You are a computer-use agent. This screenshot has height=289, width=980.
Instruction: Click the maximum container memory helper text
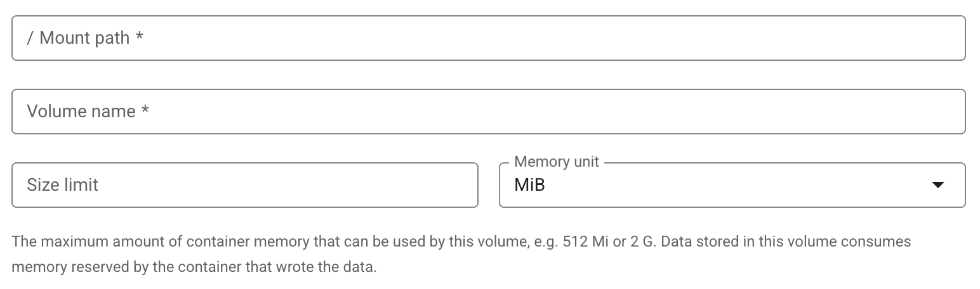pos(254,242)
